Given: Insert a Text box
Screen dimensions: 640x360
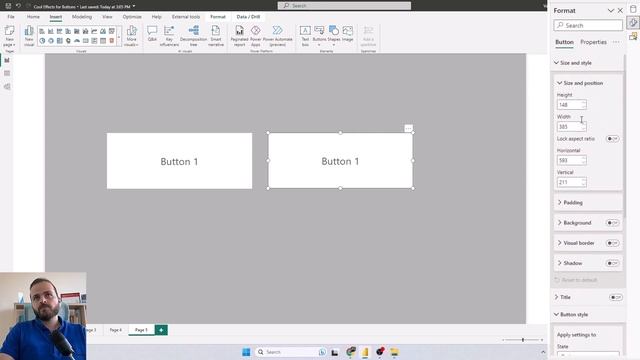Looking at the screenshot, I should (305, 36).
